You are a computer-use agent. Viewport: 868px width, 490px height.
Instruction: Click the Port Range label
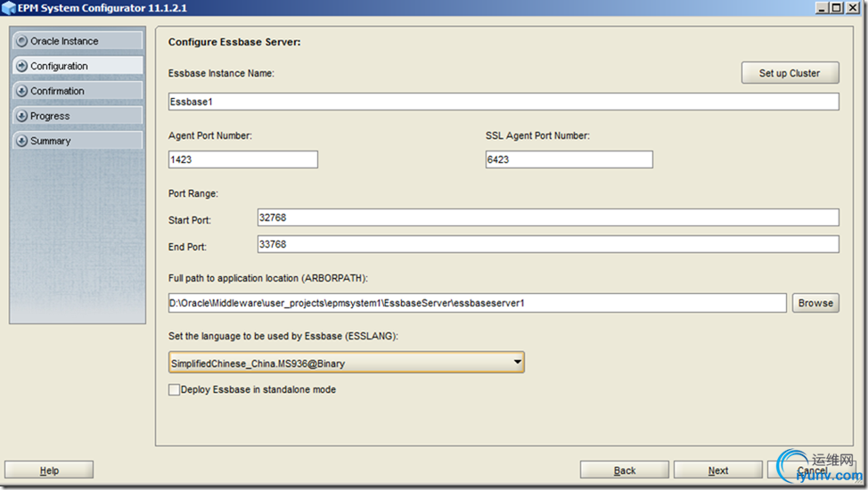[193, 194]
